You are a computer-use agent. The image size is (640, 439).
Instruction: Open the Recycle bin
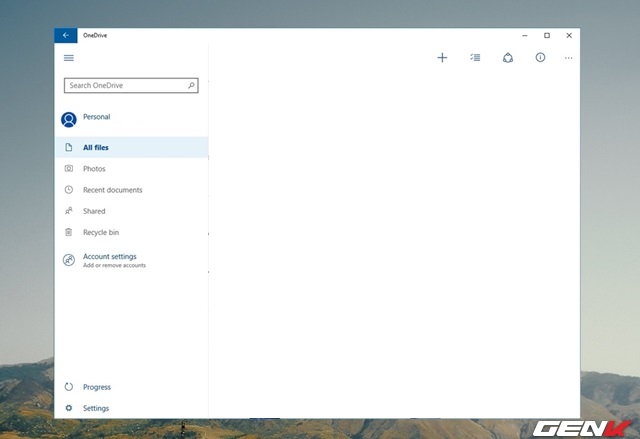tap(100, 232)
